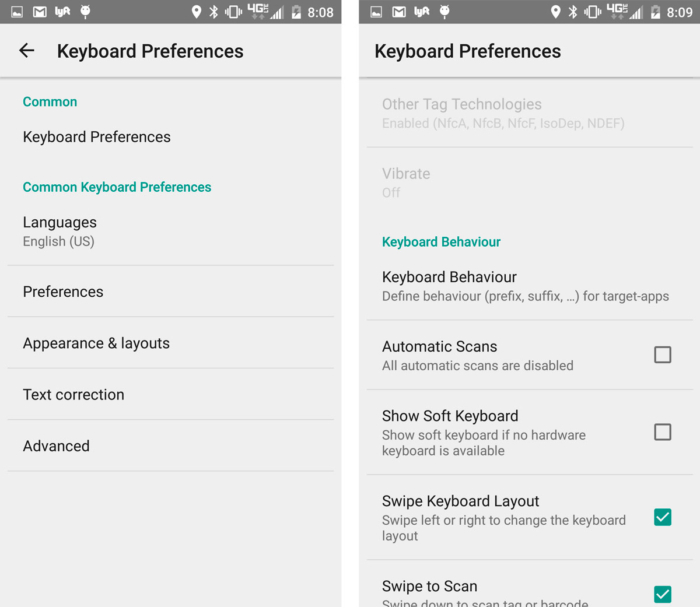
Task: Open the Advanced settings entry
Action: click(170, 445)
